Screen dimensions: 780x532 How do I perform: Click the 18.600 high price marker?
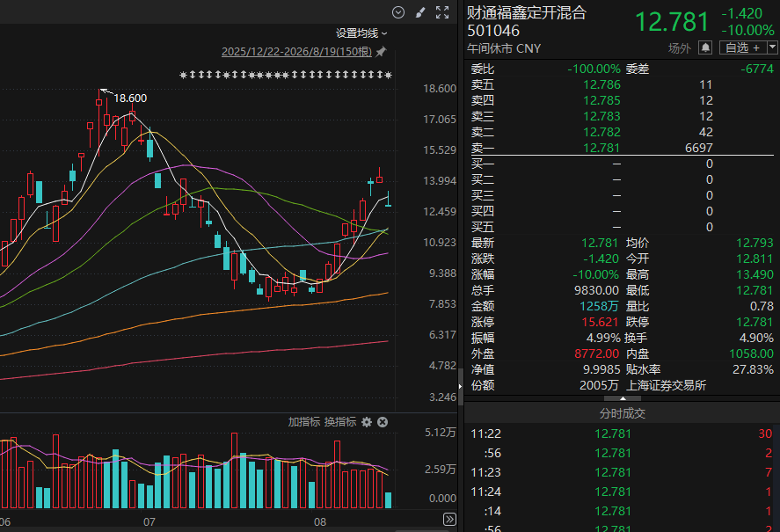click(x=130, y=98)
